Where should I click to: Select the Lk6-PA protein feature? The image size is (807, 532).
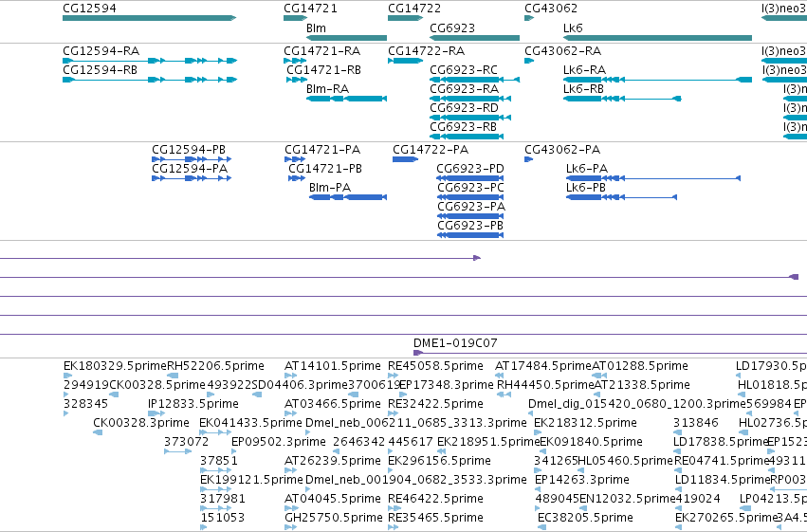pos(653,178)
